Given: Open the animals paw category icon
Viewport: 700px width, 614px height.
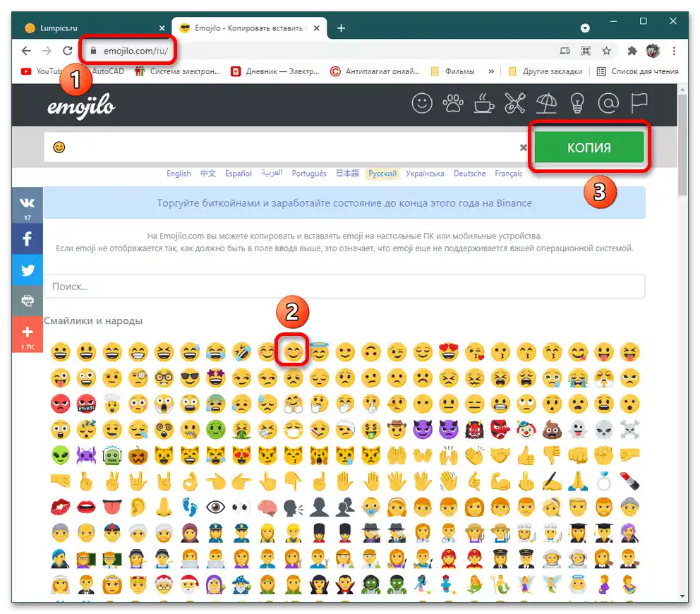Looking at the screenshot, I should (453, 104).
